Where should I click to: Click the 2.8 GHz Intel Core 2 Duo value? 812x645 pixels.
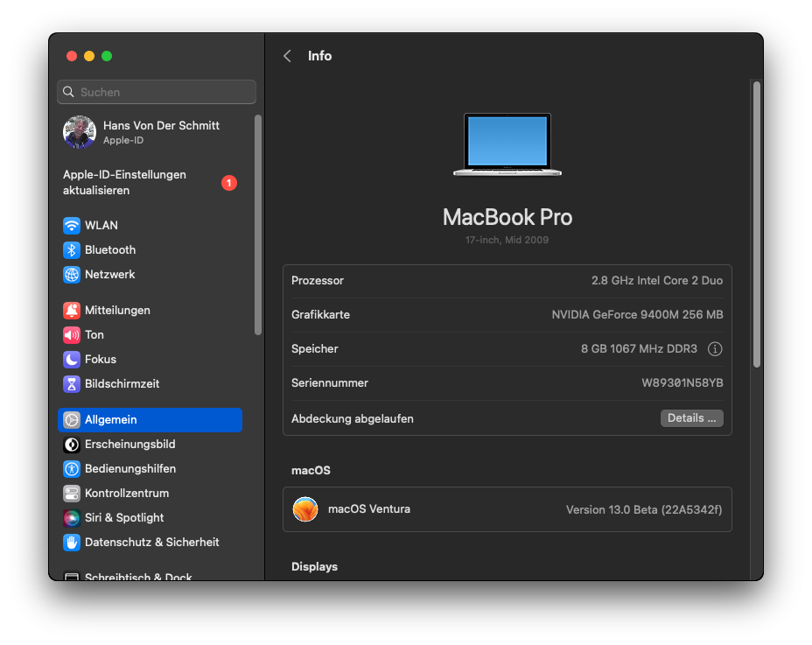coord(657,280)
